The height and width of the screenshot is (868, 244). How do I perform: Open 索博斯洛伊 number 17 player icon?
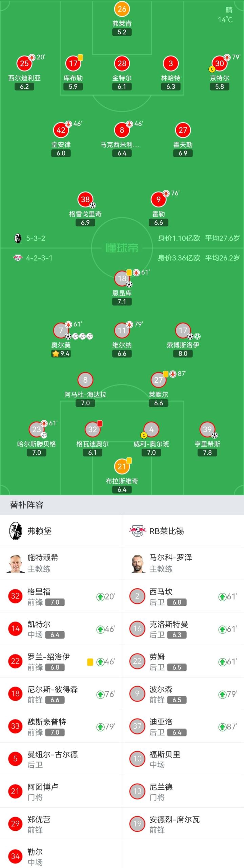point(183,330)
